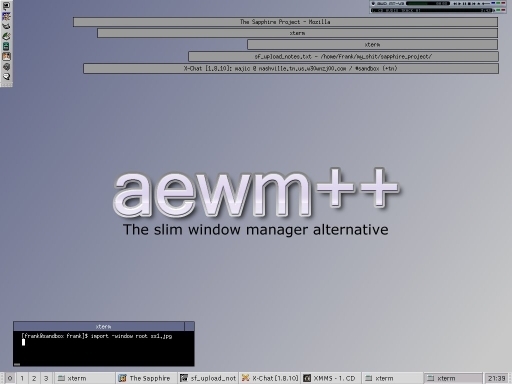Select the X-Chat #sandbox window titlebar
The width and height of the screenshot is (512, 384).
coord(291,68)
